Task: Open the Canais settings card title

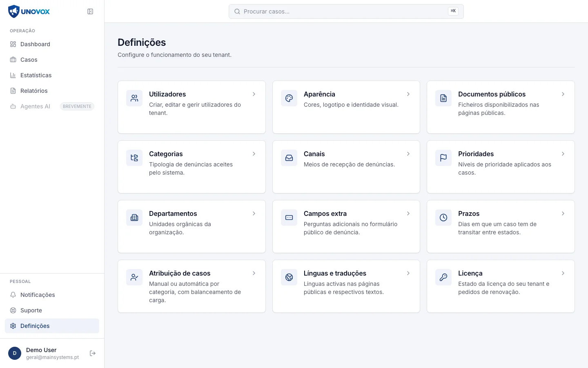Action: [314, 154]
